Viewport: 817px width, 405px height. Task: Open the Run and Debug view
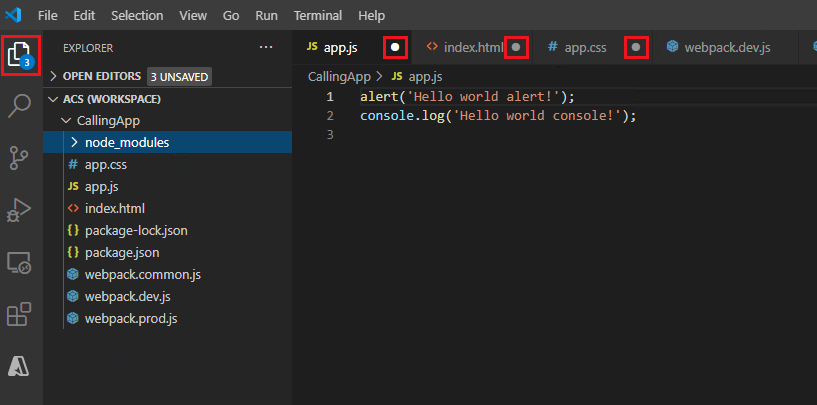pos(19,210)
